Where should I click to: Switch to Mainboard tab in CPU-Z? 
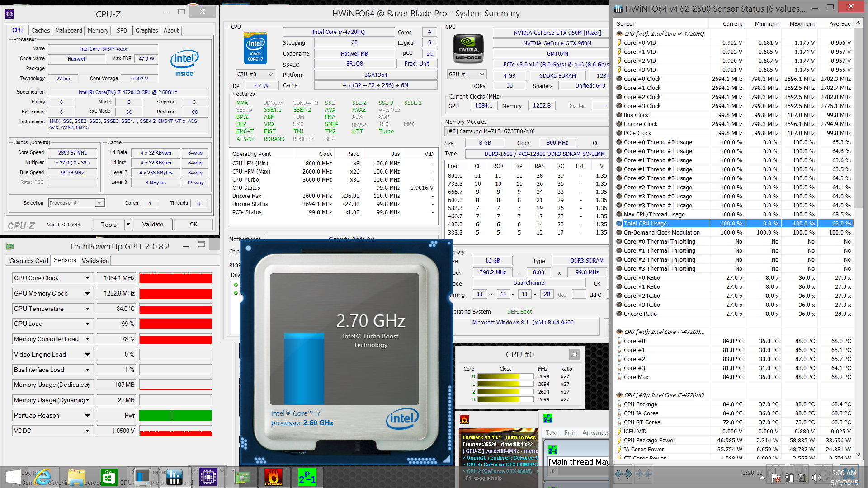[69, 30]
